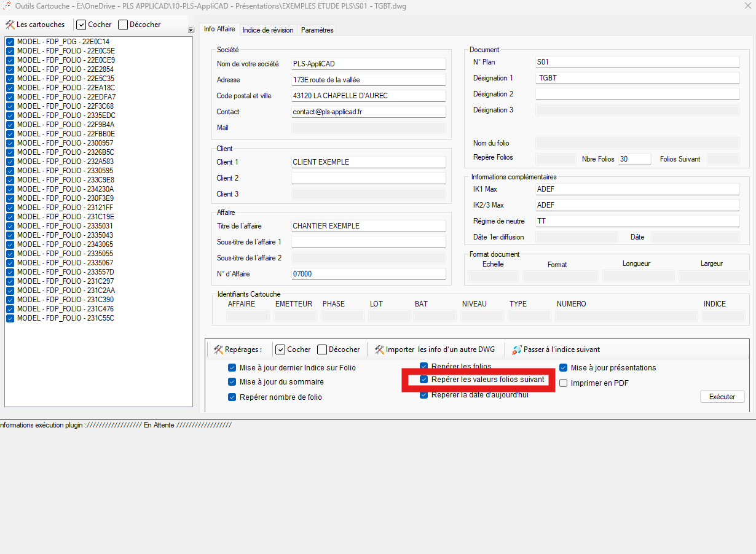Open the cartouche toolbar overflow dropdown arrow
The image size is (756, 554).
(x=191, y=30)
